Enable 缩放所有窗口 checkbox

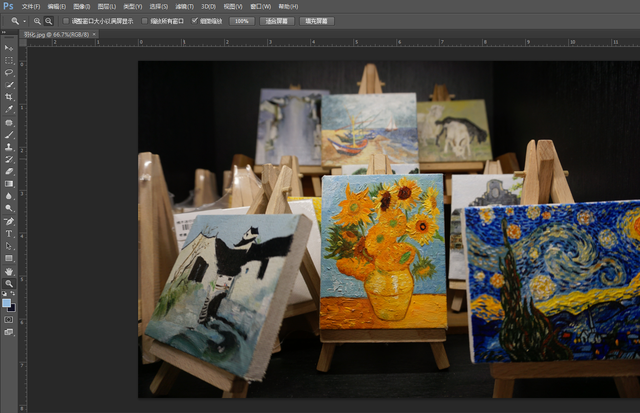144,20
